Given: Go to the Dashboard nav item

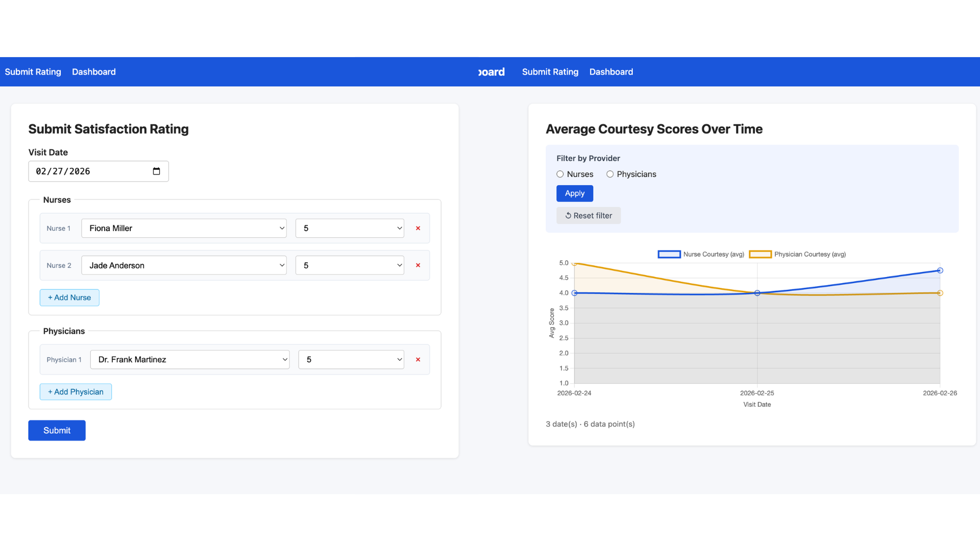Looking at the screenshot, I should point(93,71).
